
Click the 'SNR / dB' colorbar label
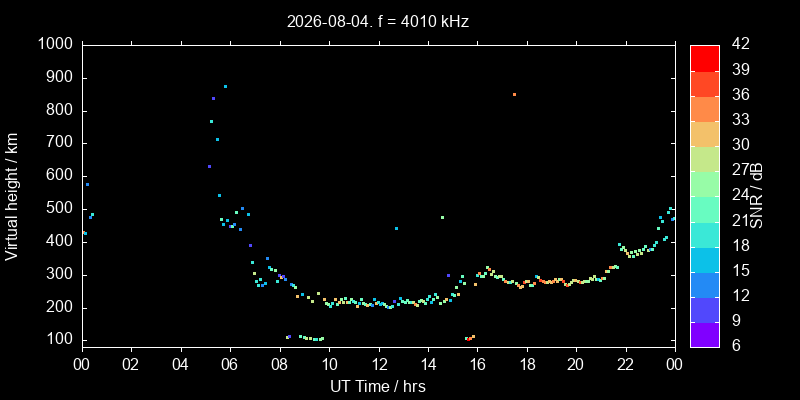point(756,197)
